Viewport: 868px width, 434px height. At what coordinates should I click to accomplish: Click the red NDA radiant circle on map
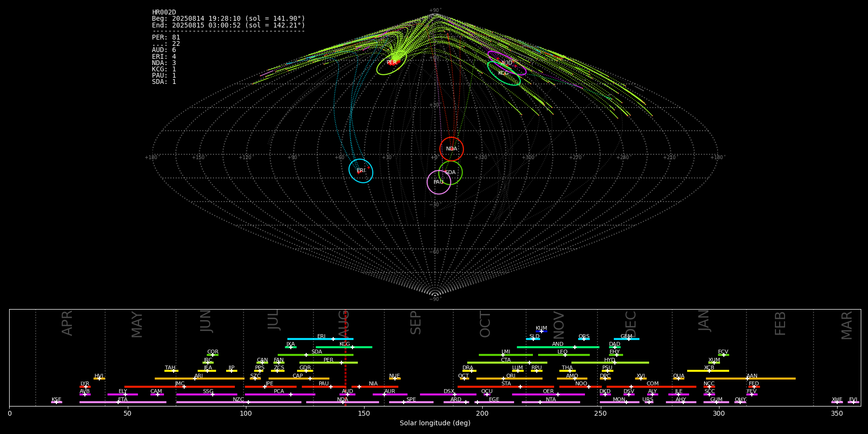tap(452, 149)
